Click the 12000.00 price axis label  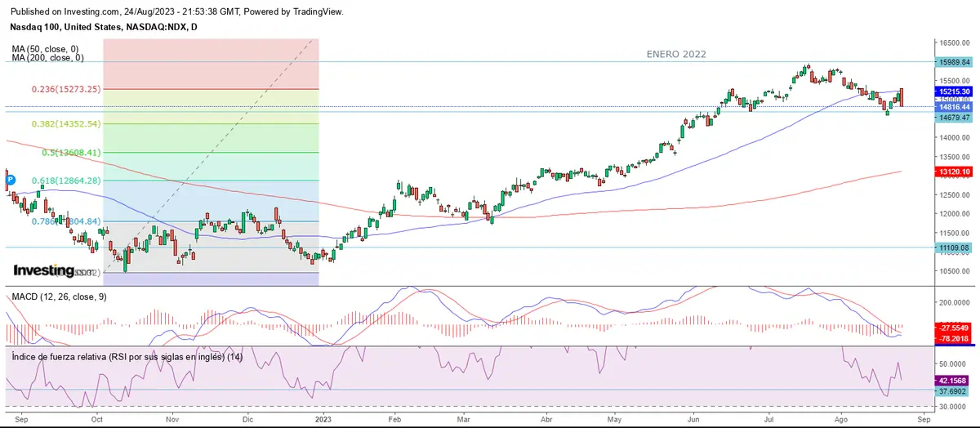tap(955, 215)
